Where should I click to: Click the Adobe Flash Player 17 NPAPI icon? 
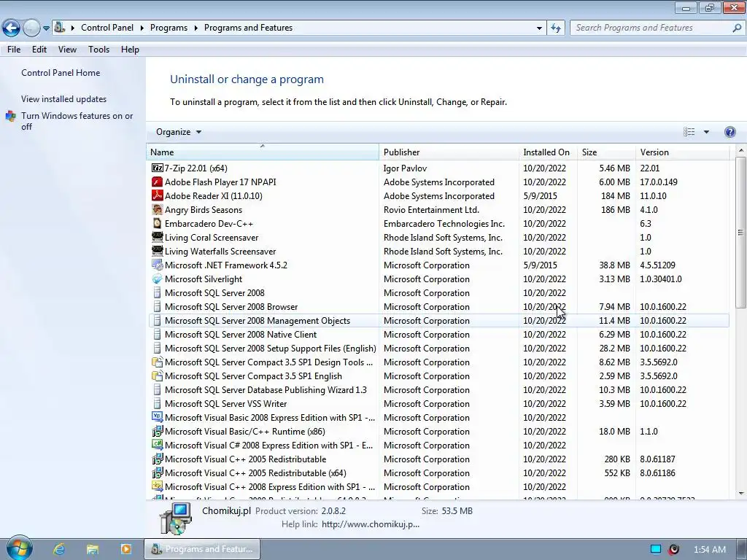(x=158, y=182)
